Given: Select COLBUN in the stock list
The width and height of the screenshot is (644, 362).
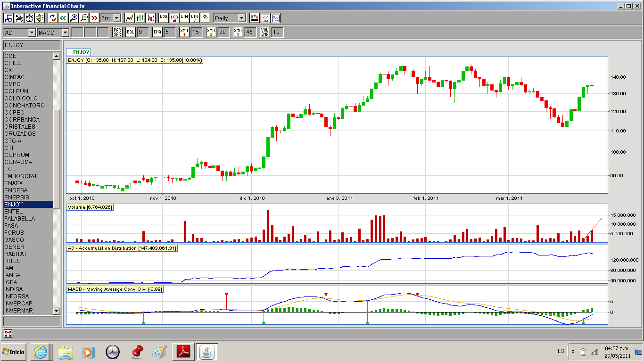Looking at the screenshot, I should pyautogui.click(x=28, y=91).
